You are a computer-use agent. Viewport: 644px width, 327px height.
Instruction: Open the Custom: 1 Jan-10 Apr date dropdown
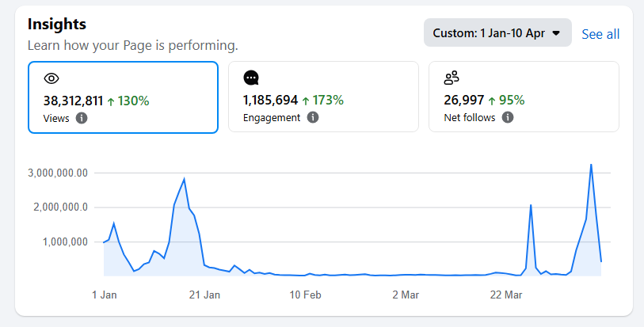pyautogui.click(x=497, y=33)
